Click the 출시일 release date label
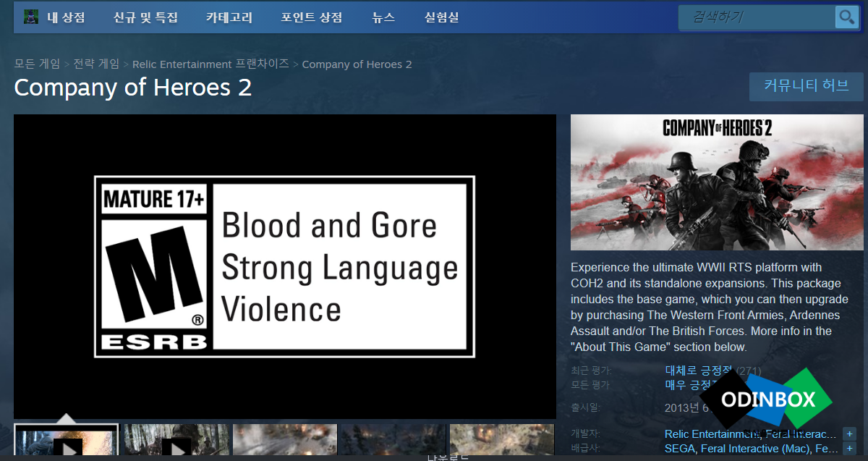The image size is (868, 461). click(586, 407)
